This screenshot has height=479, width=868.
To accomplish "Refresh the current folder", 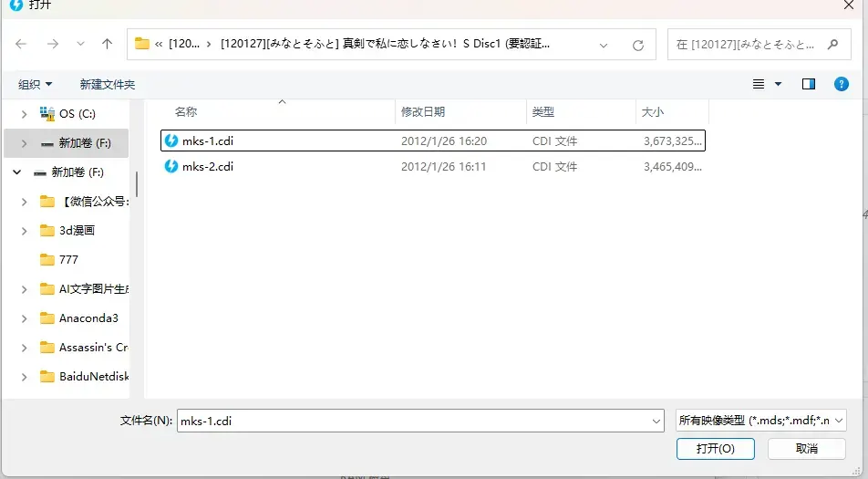I will [637, 45].
